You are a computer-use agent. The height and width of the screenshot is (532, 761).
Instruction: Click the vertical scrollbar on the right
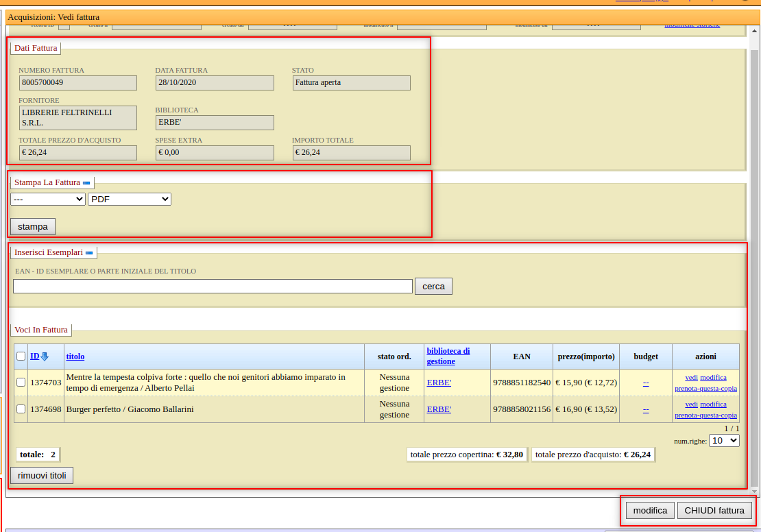754,261
